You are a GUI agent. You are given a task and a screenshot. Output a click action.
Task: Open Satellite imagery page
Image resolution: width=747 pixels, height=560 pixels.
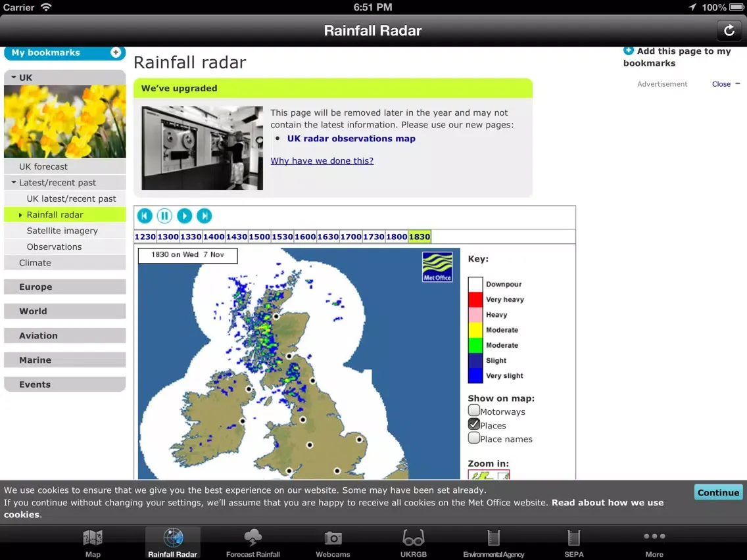coord(65,231)
